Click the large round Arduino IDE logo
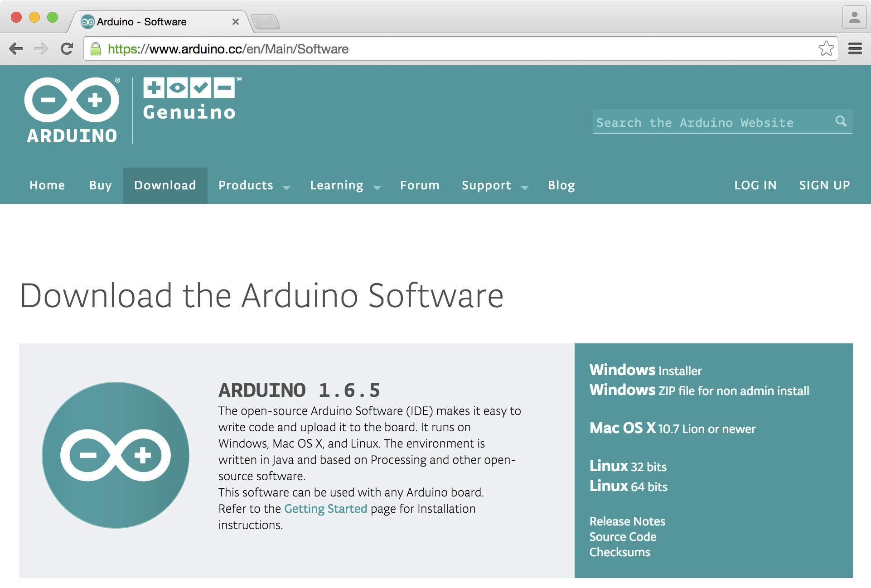 point(116,455)
